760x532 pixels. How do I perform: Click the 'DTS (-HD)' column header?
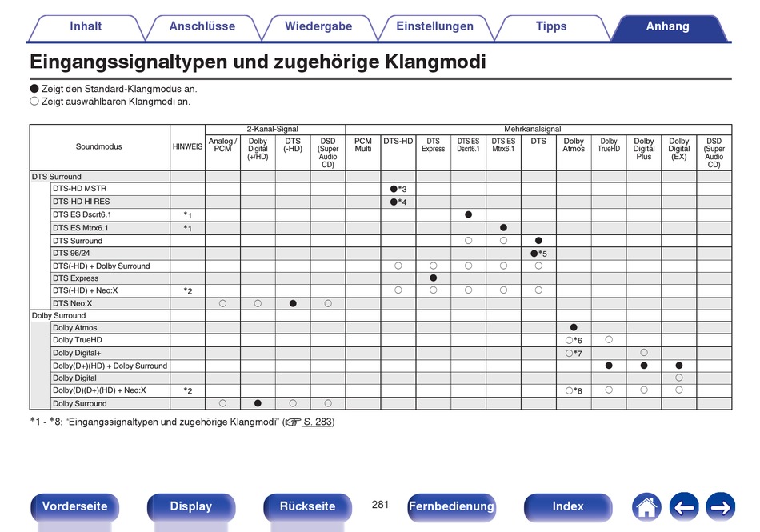[x=293, y=145]
